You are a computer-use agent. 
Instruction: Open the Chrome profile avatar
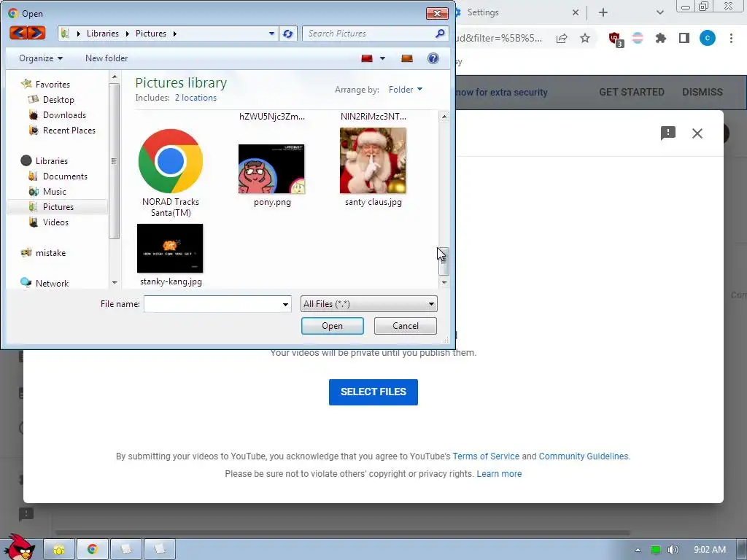(x=708, y=38)
